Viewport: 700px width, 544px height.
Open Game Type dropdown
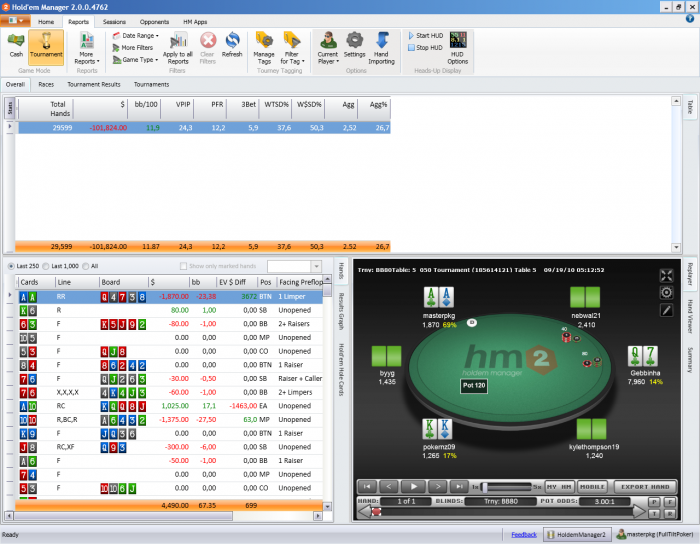[x=135, y=60]
